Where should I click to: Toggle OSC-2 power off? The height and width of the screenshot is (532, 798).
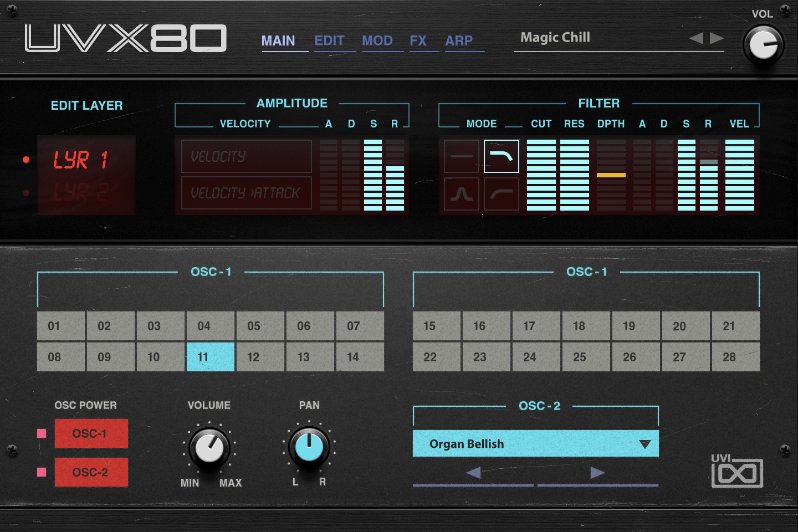pyautogui.click(x=91, y=472)
